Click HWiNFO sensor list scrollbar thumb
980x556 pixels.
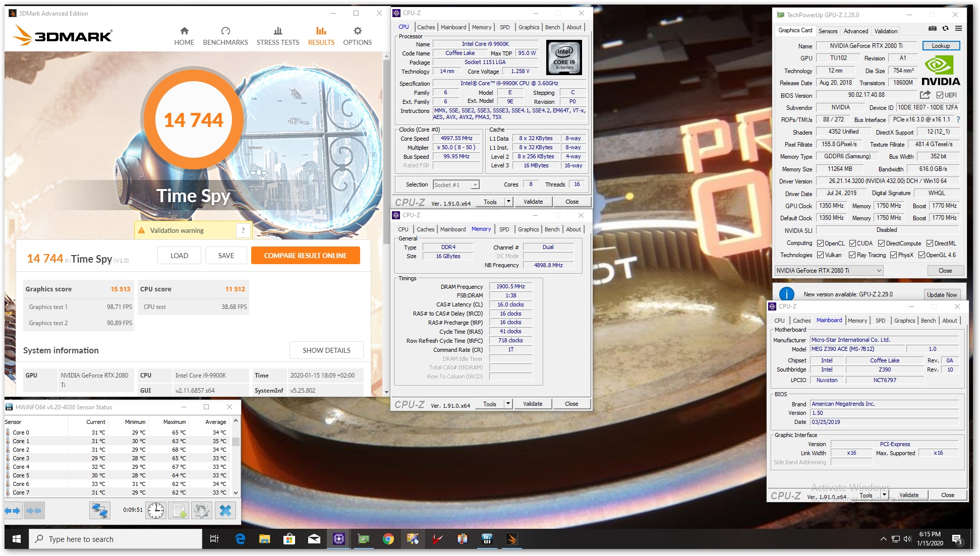[x=236, y=442]
